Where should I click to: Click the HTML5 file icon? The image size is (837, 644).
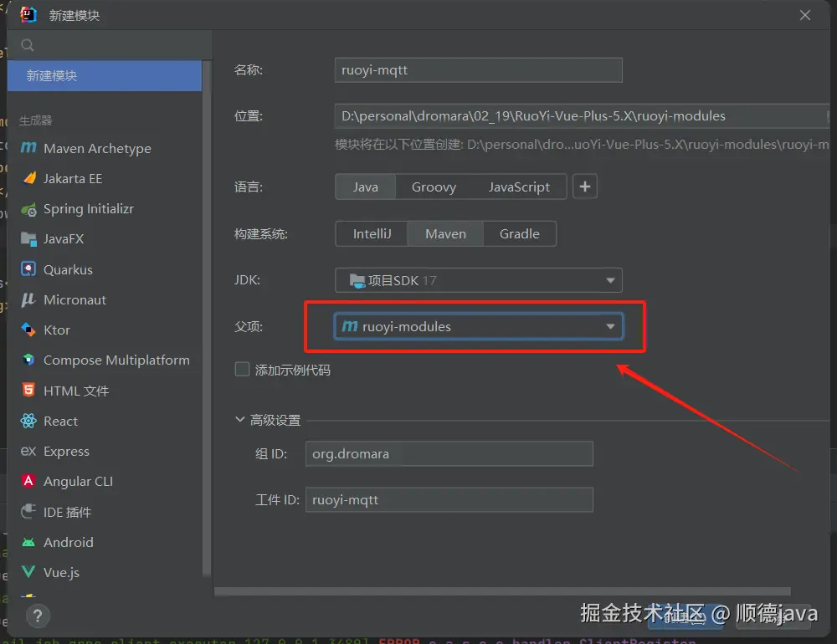[x=28, y=390]
